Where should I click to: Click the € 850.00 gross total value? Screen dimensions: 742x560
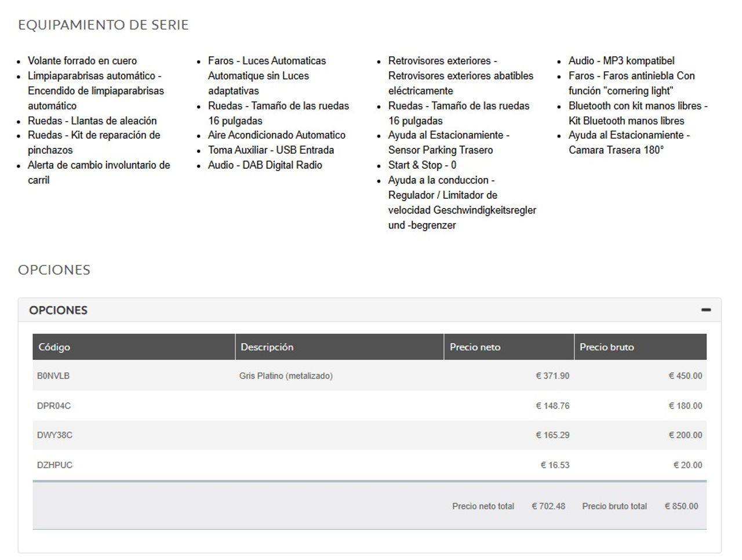pyautogui.click(x=681, y=506)
